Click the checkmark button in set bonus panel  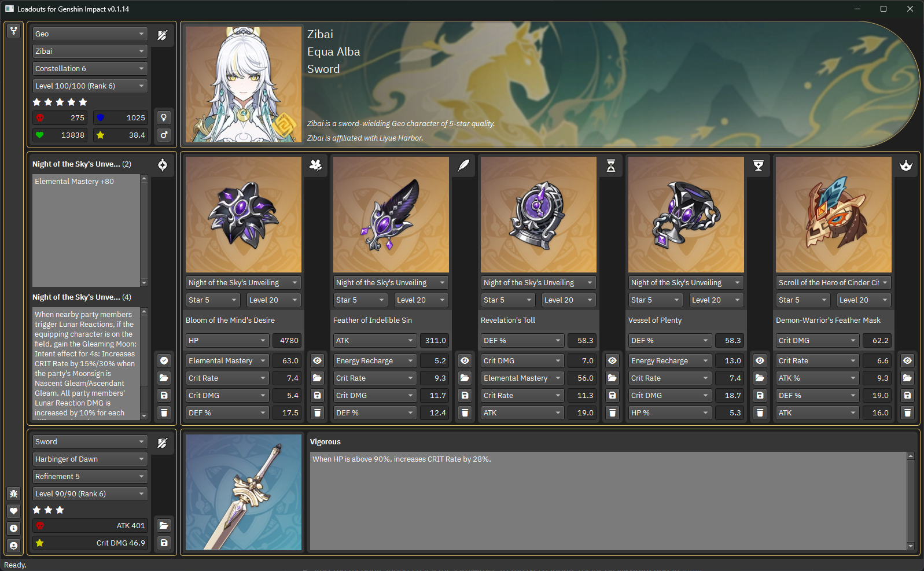[164, 360]
